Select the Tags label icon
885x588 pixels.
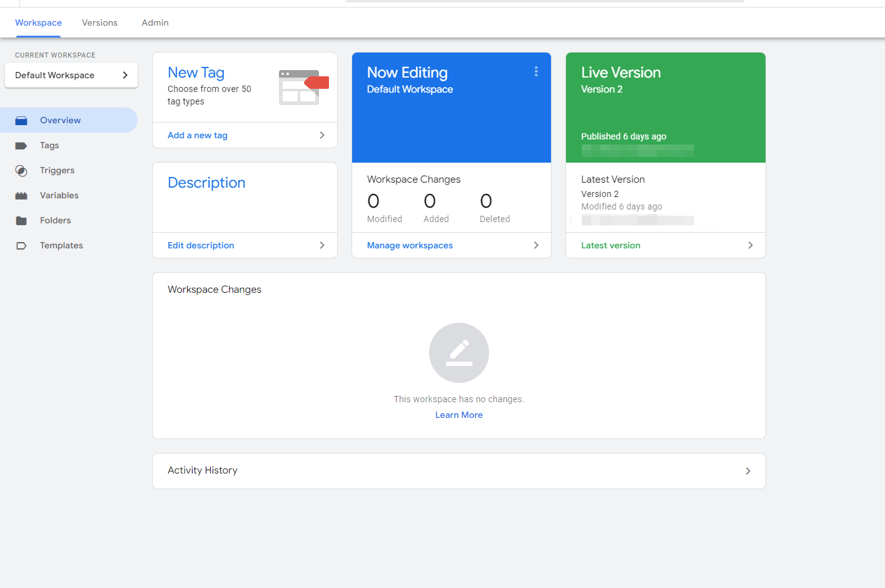coord(21,146)
